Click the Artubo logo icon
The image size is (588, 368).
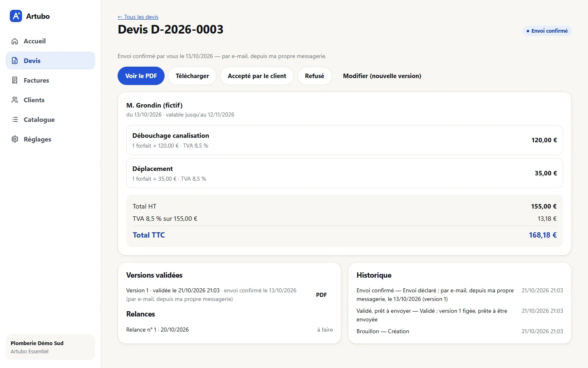(x=16, y=16)
